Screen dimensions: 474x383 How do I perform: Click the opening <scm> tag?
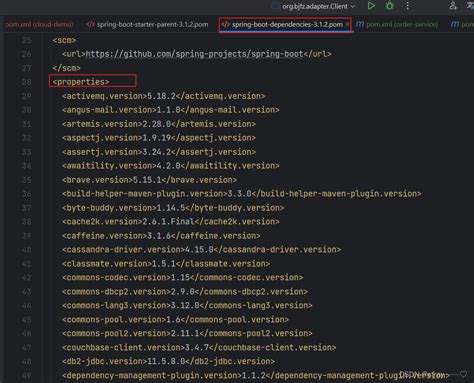(x=64, y=40)
